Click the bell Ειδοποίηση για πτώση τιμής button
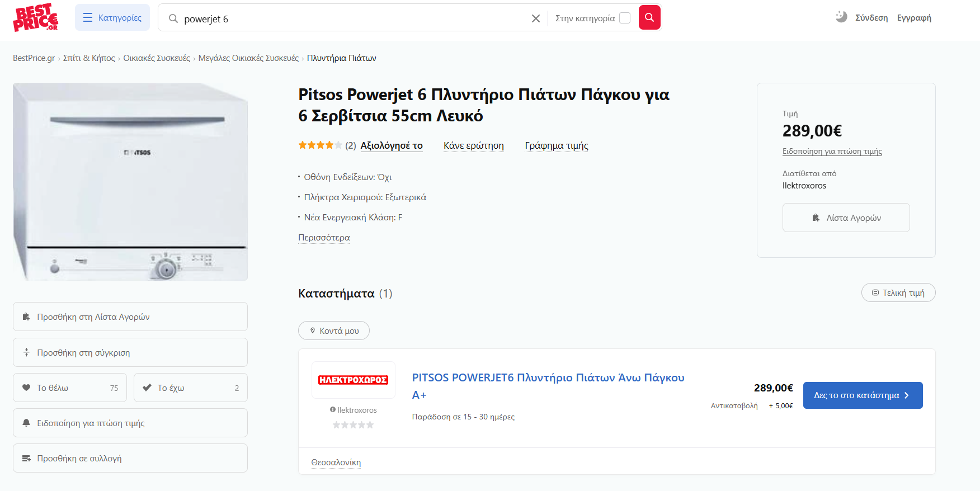This screenshot has width=980, height=491. [130, 423]
